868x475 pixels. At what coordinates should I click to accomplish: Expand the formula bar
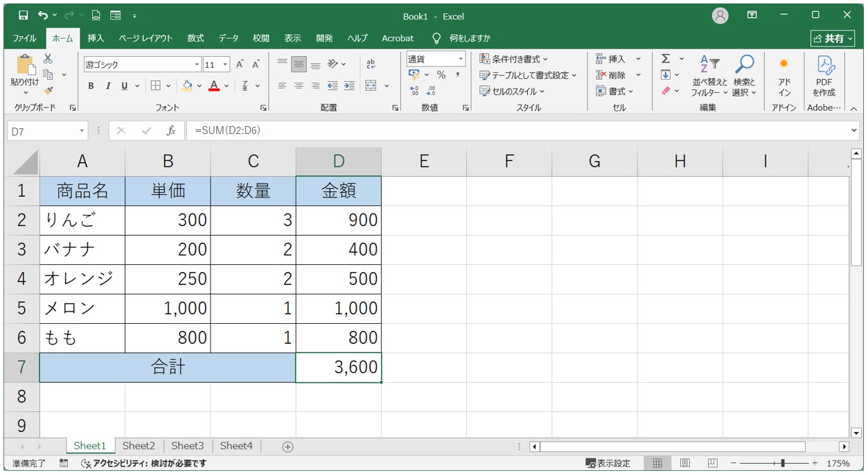coord(853,130)
